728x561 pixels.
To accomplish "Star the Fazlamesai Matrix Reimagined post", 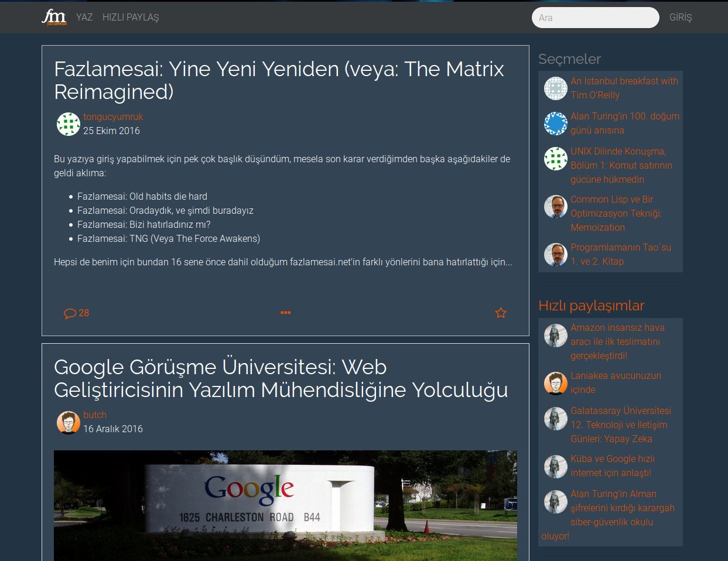I will click(x=501, y=313).
